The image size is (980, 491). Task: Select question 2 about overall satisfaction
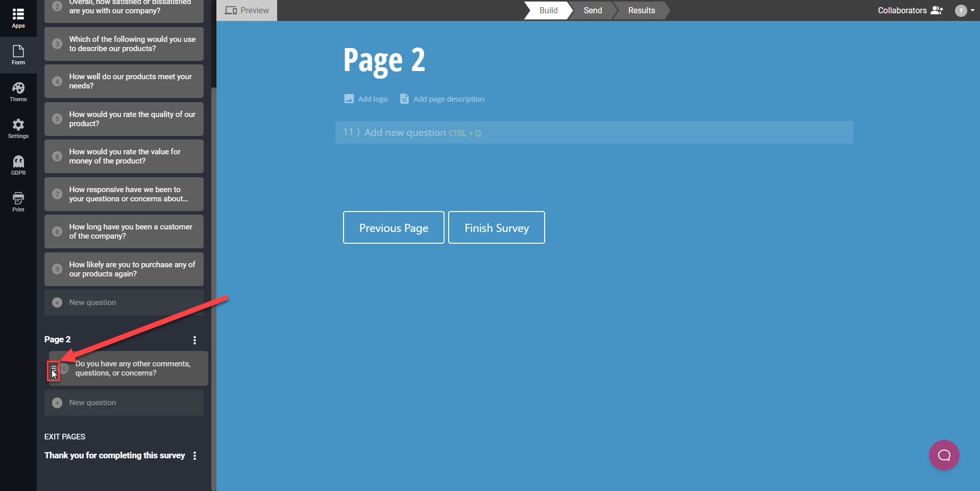124,10
